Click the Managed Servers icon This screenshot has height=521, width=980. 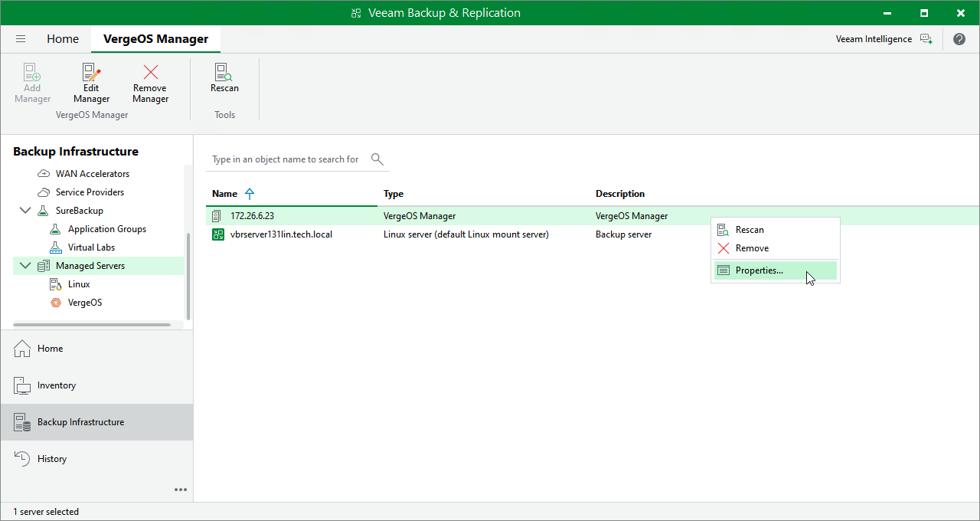44,266
